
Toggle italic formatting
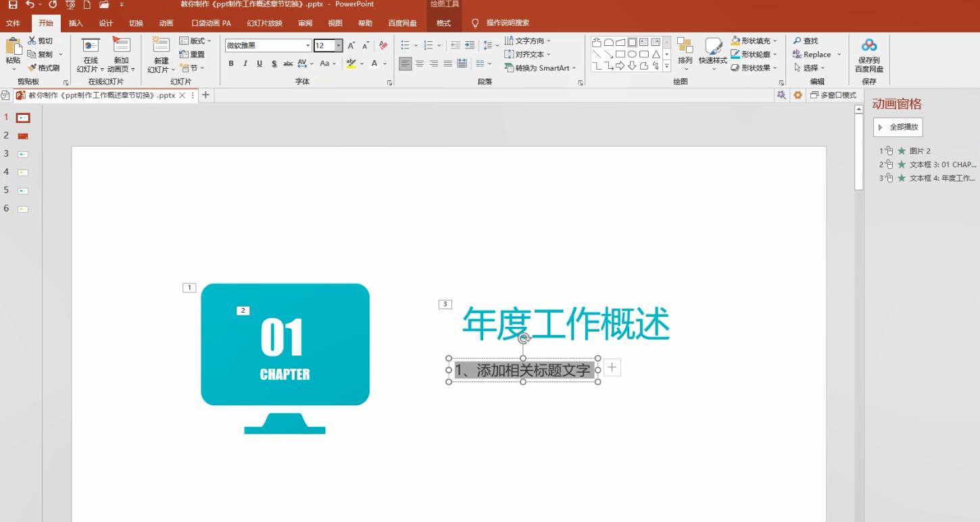[245, 63]
